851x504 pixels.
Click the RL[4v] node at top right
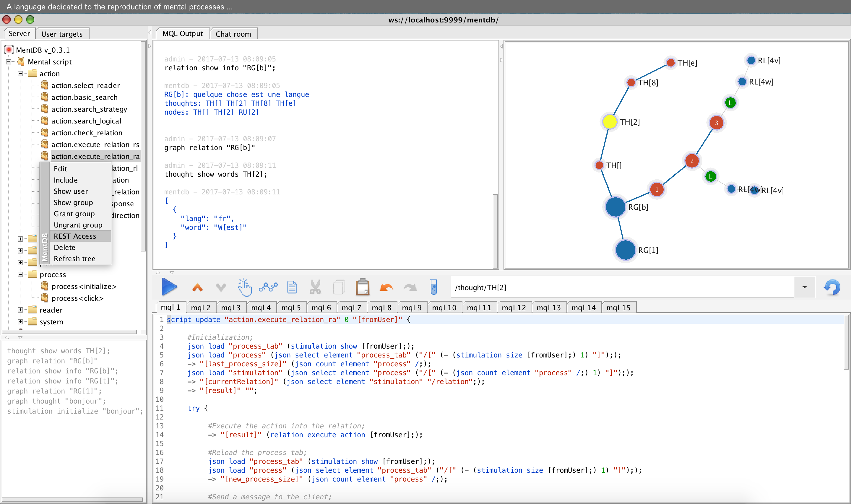coord(751,60)
